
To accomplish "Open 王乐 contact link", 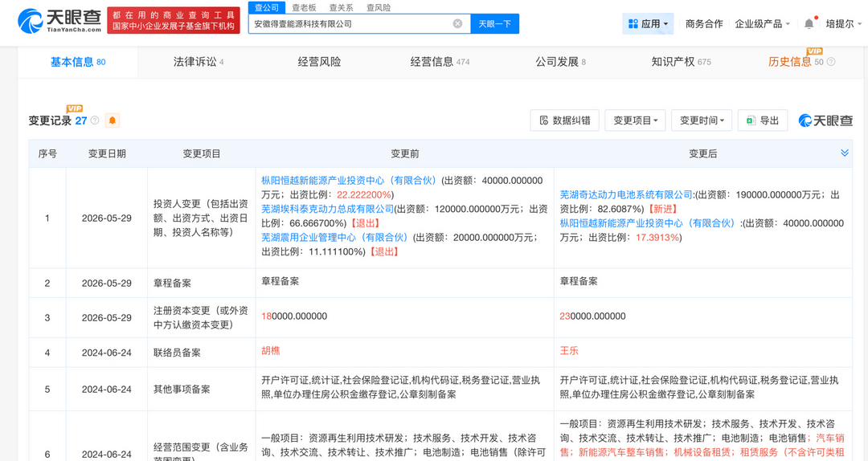I will click(x=569, y=351).
